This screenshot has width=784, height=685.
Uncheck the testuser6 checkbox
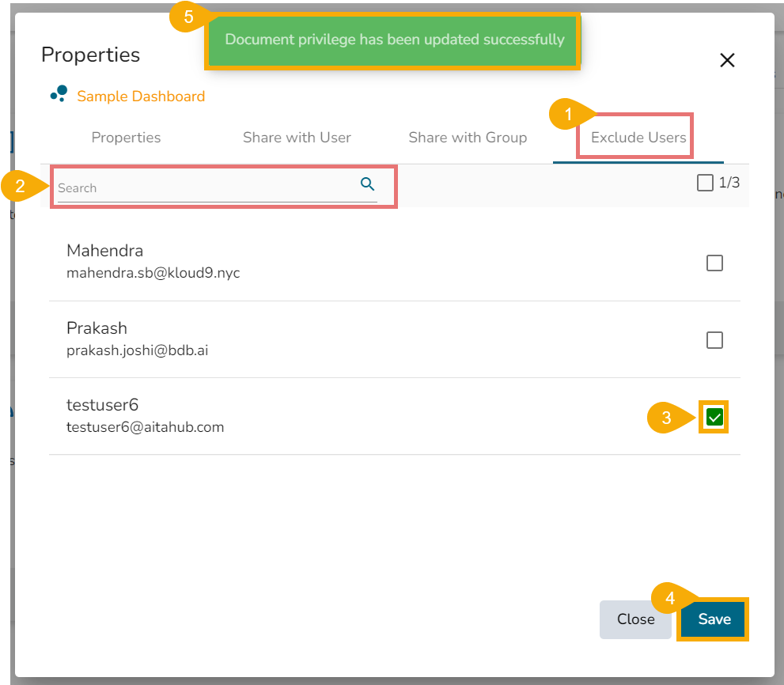714,418
